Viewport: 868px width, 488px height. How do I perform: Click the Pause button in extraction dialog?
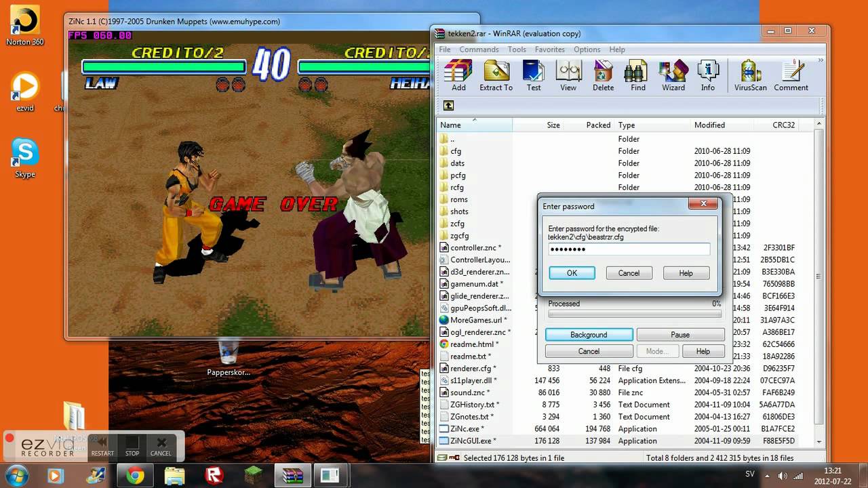click(680, 335)
